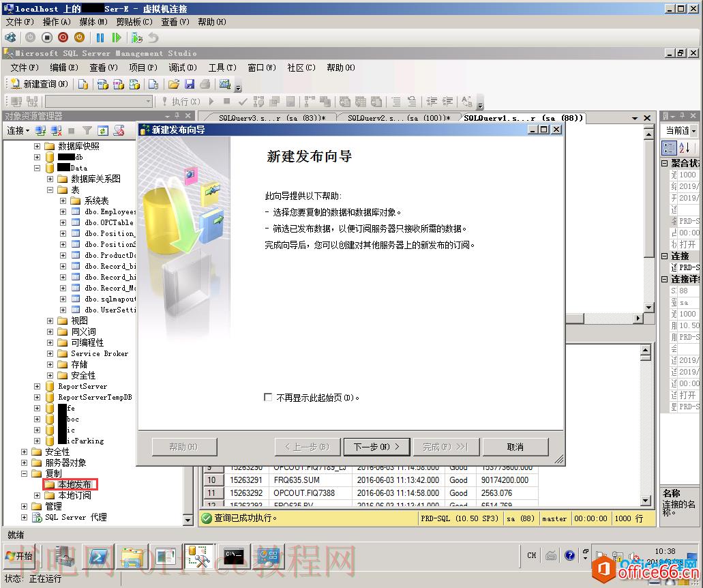
Task: Open the SSMS 工具(T) menu
Action: tap(222, 68)
